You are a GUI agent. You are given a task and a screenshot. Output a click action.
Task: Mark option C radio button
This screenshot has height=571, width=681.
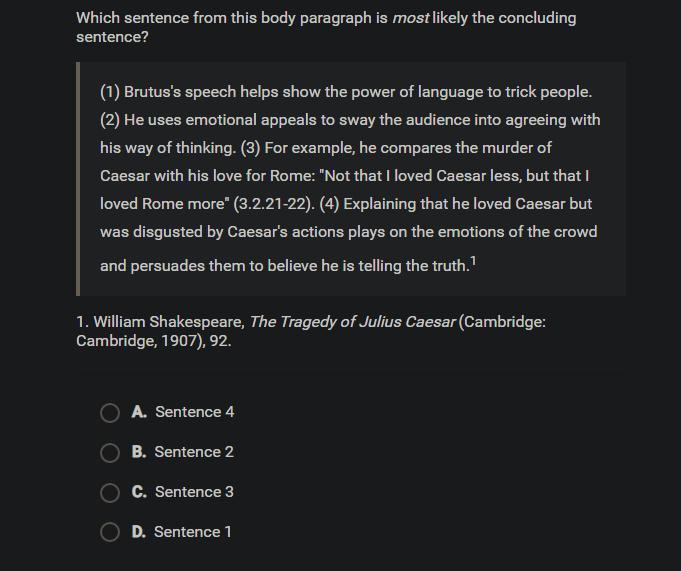pyautogui.click(x=110, y=492)
